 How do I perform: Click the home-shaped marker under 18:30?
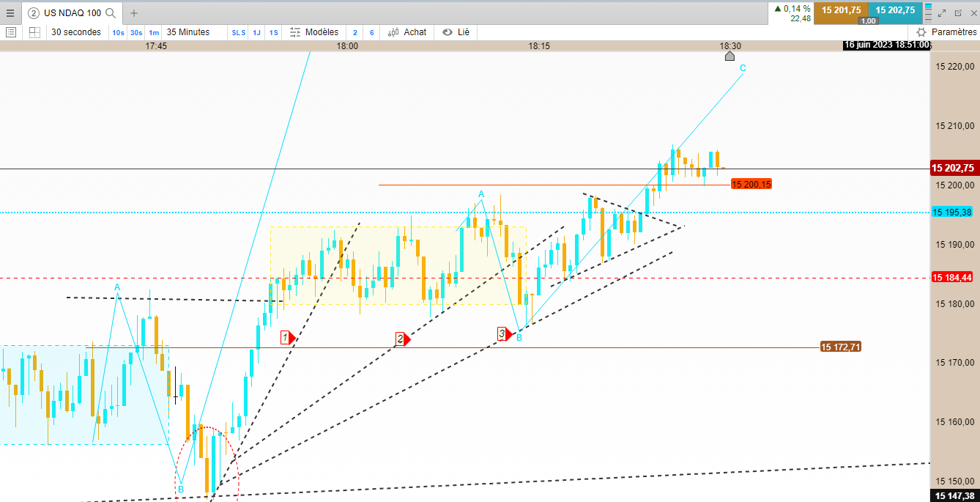pyautogui.click(x=729, y=56)
